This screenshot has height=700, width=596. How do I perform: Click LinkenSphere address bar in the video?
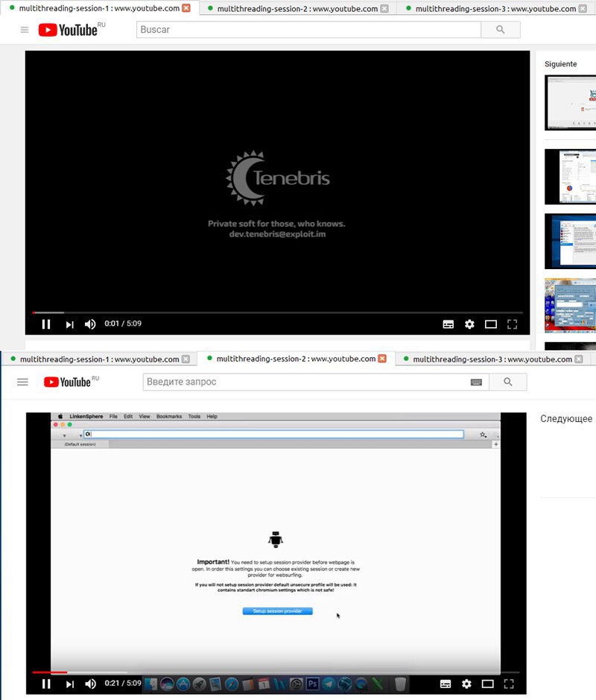pyautogui.click(x=274, y=434)
